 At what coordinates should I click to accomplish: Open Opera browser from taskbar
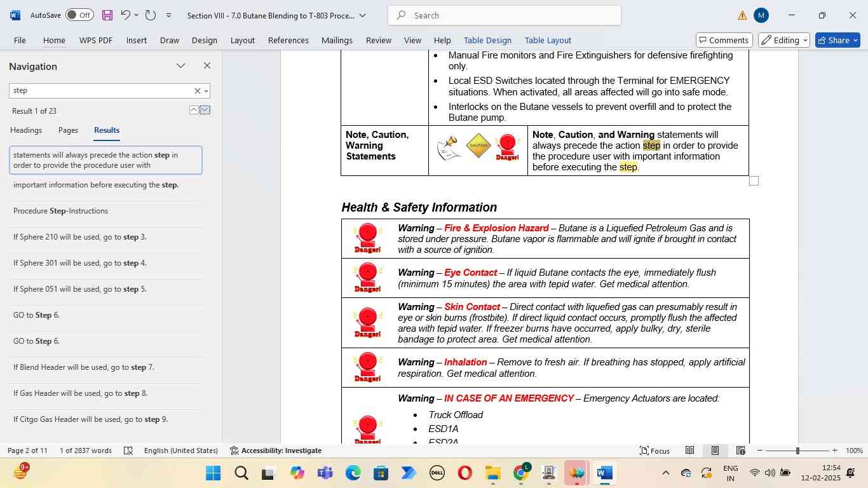pyautogui.click(x=465, y=473)
